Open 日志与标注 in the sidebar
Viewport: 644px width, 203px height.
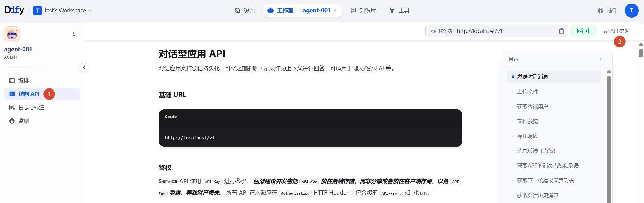coord(42,108)
